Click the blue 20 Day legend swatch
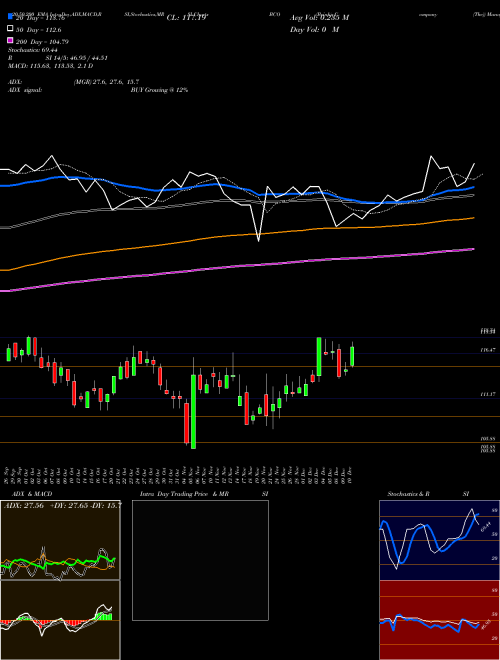Screen dimensions: 500x660 tap(11, 17)
